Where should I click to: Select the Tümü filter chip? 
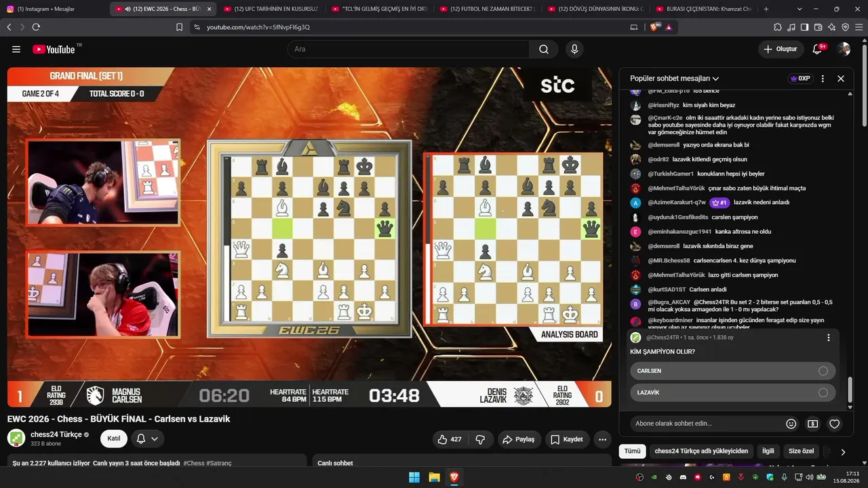coord(632,451)
